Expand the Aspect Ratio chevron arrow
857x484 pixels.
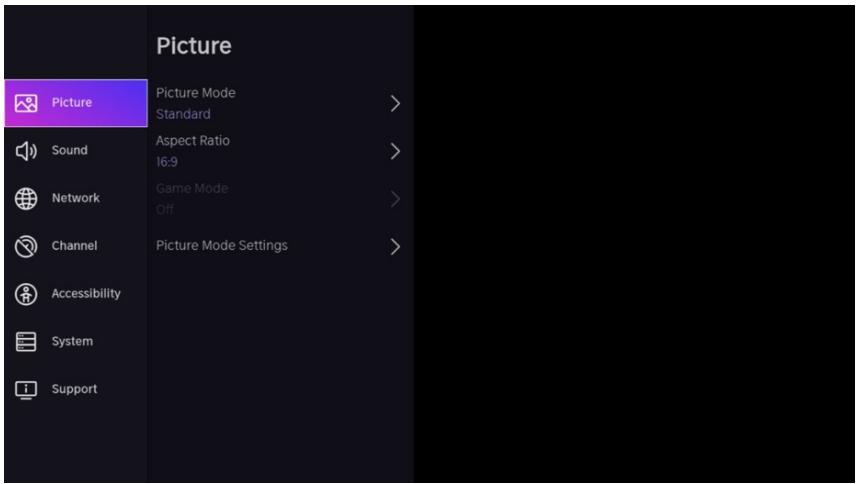point(395,151)
